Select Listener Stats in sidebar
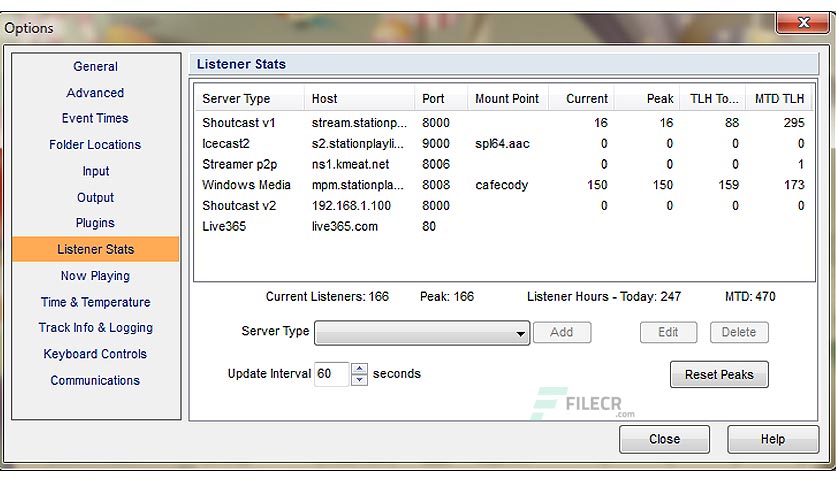 [x=95, y=249]
